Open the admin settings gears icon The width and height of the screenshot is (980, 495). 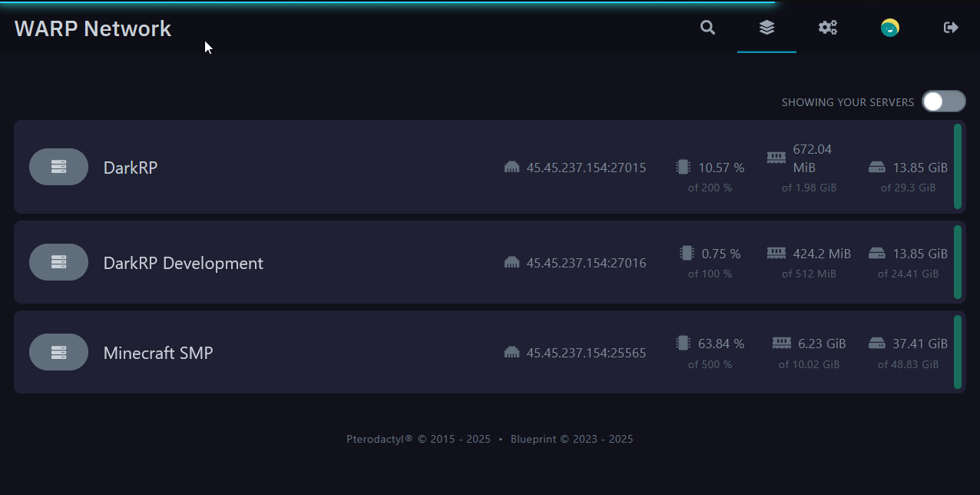tap(827, 28)
